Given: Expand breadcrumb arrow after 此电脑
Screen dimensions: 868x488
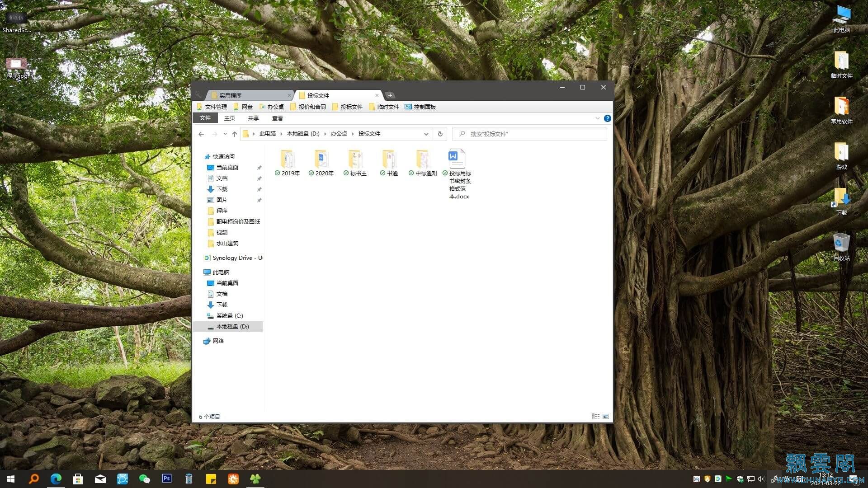Looking at the screenshot, I should click(x=281, y=134).
